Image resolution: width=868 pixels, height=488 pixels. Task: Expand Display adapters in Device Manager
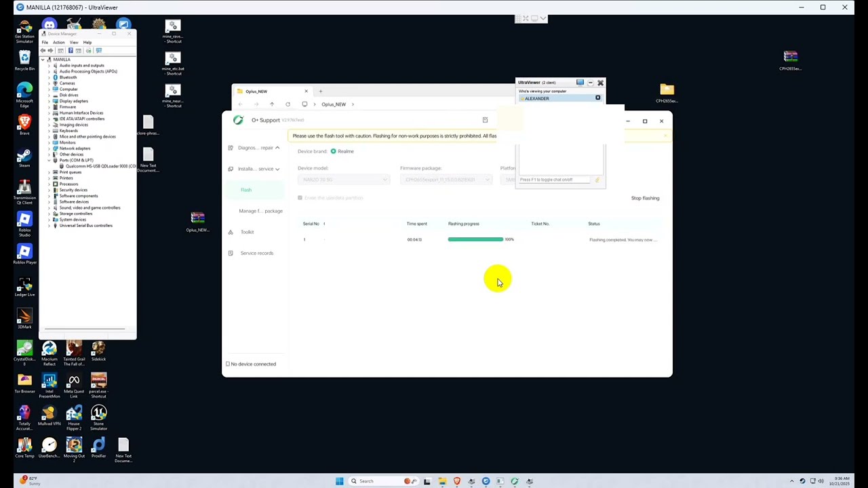pyautogui.click(x=49, y=101)
